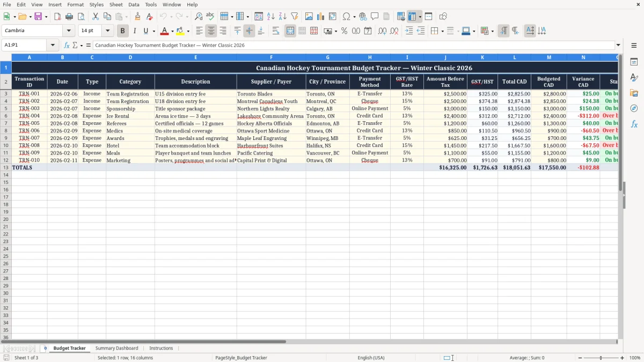Export directly as PDF

point(57,17)
